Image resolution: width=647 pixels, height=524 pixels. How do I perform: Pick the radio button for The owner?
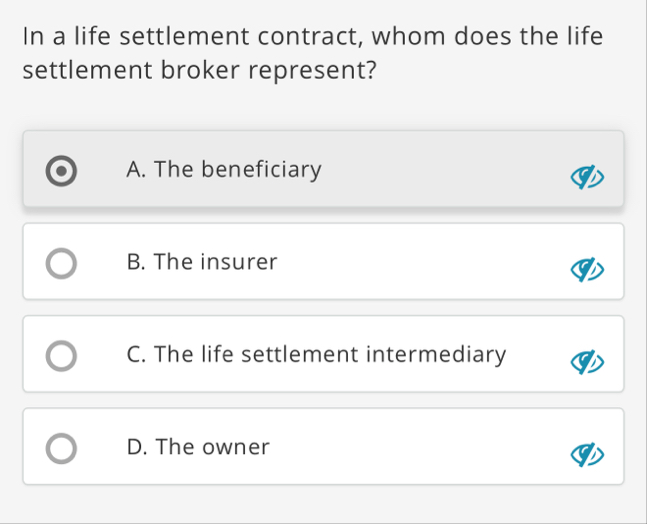click(x=61, y=448)
